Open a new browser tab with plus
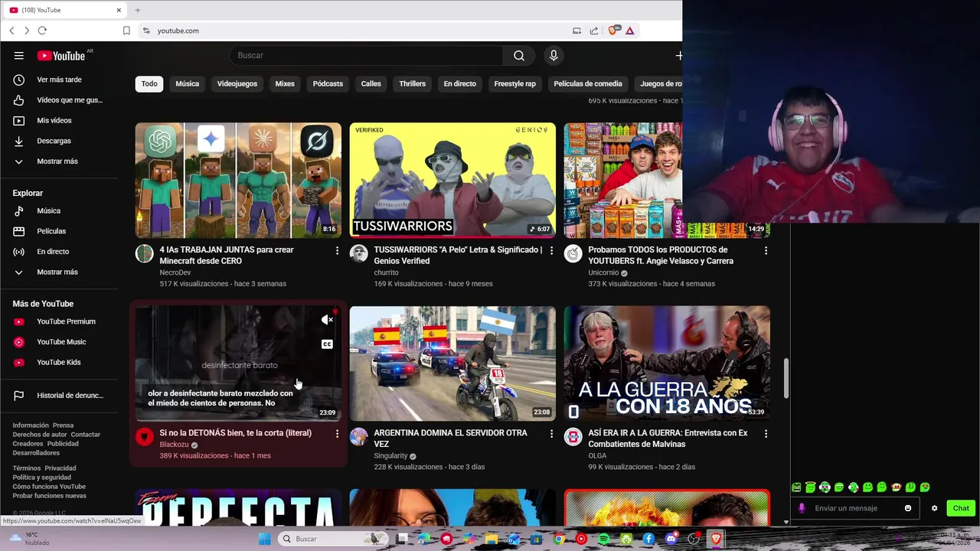The width and height of the screenshot is (980, 551). (138, 10)
